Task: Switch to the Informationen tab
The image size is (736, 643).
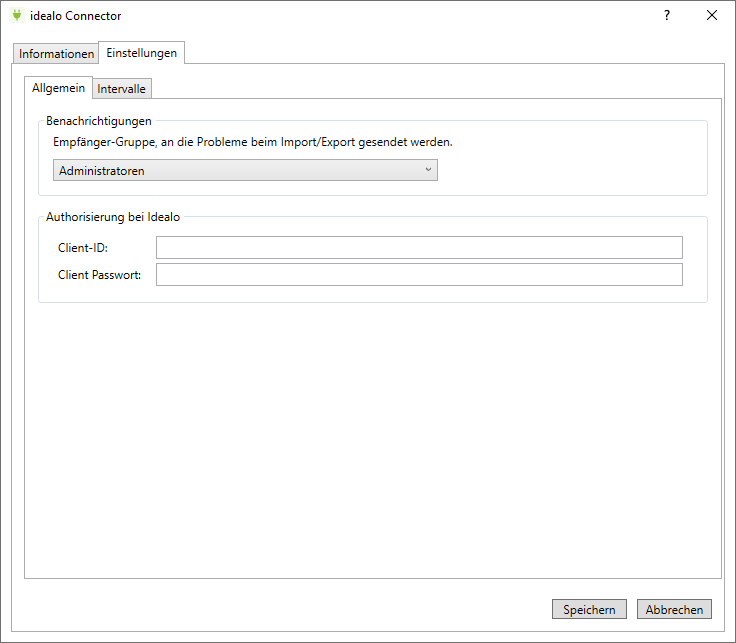Action: (56, 54)
